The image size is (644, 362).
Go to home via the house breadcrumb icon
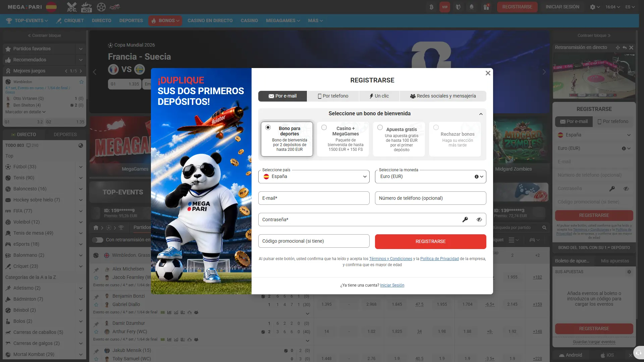coord(96,228)
